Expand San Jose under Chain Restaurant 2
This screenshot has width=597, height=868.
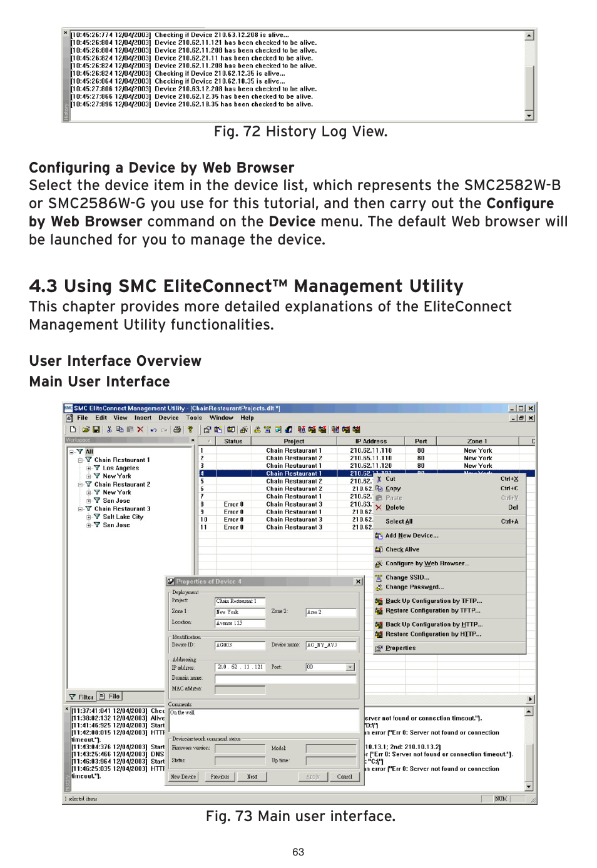tap(89, 501)
